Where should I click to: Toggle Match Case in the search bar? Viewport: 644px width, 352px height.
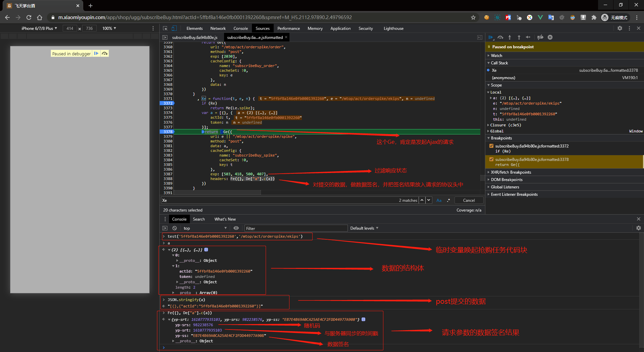439,200
